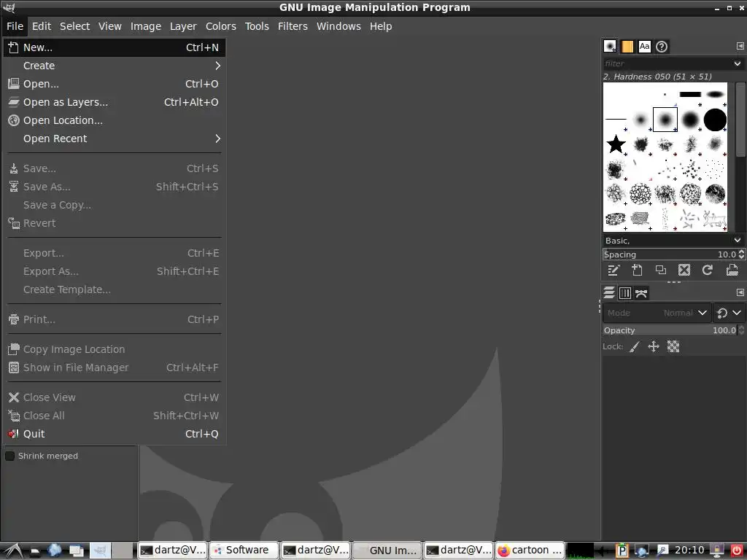Select the large solid black circle brush

coord(715,120)
